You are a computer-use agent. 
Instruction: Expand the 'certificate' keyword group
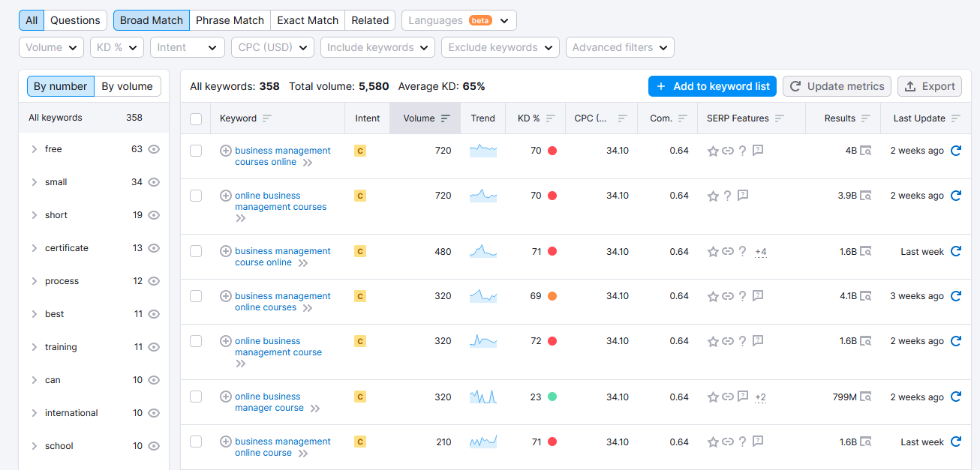click(35, 248)
